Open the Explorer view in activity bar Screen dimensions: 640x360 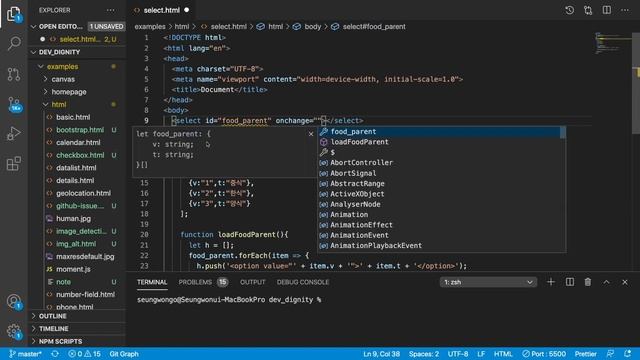pyautogui.click(x=14, y=14)
